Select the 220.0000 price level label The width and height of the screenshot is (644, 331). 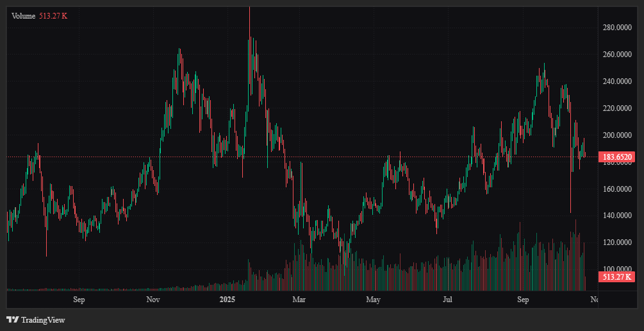[618, 108]
